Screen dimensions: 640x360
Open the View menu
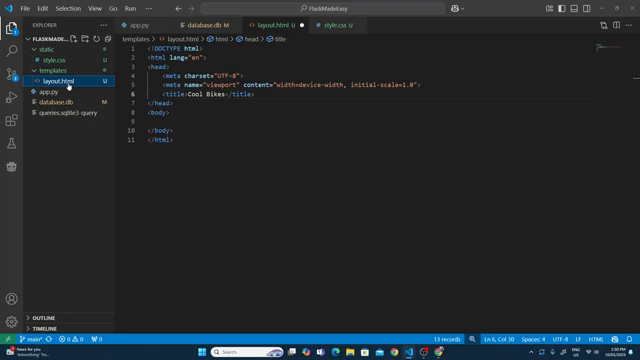point(95,8)
